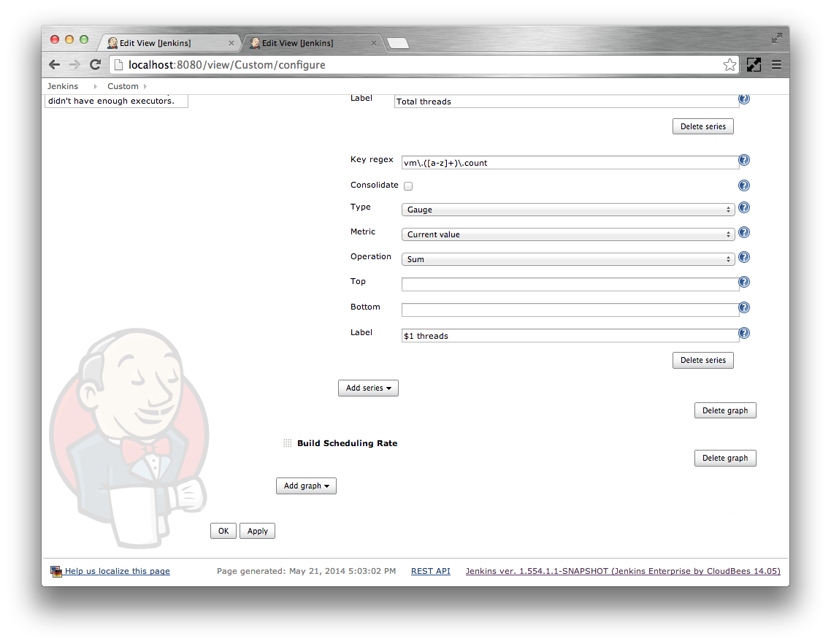Reload the page with the refresh icon

96,65
